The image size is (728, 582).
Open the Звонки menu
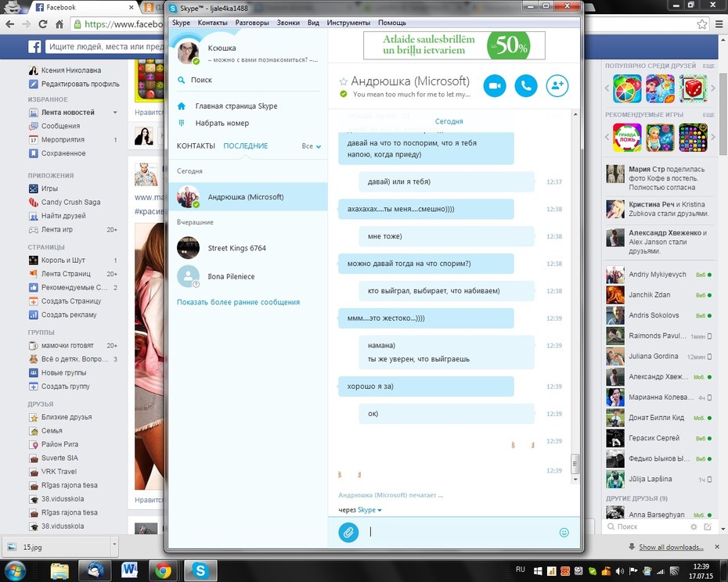pyautogui.click(x=288, y=23)
